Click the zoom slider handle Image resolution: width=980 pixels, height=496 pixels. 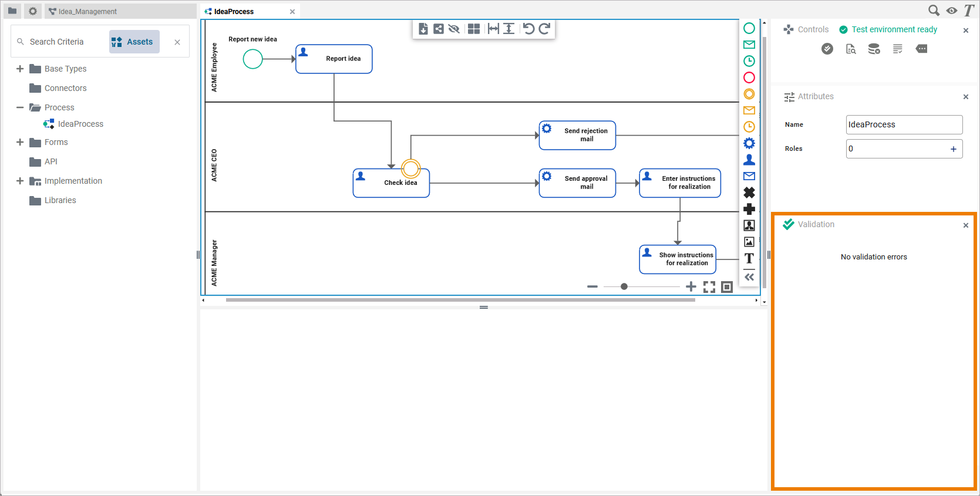click(x=624, y=286)
